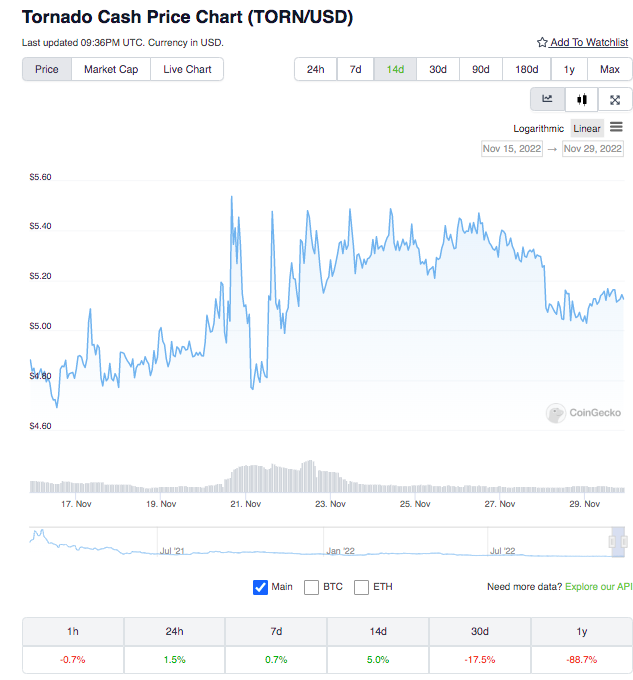Click the 14d column header in table
The width and height of the screenshot is (633, 680).
pyautogui.click(x=378, y=631)
